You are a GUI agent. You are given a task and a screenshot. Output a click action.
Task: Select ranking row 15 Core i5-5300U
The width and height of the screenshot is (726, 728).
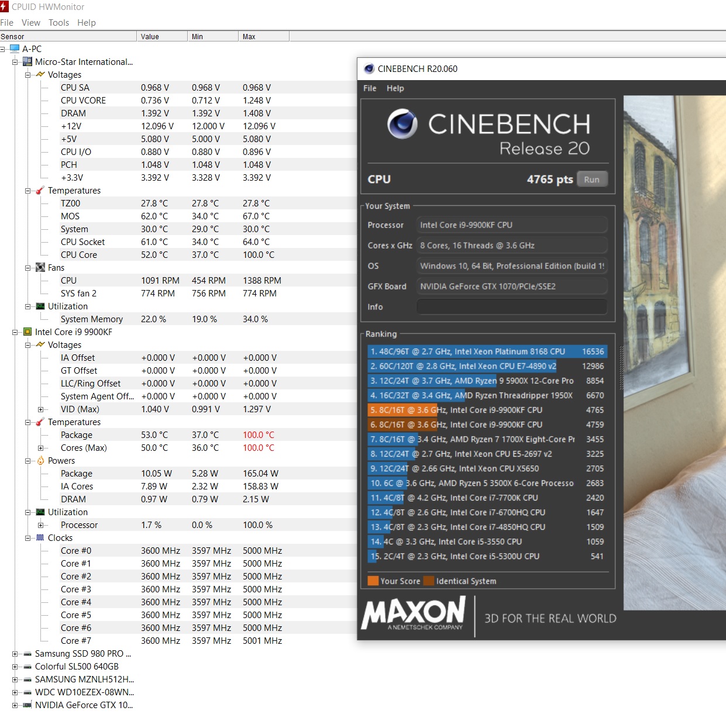[487, 556]
